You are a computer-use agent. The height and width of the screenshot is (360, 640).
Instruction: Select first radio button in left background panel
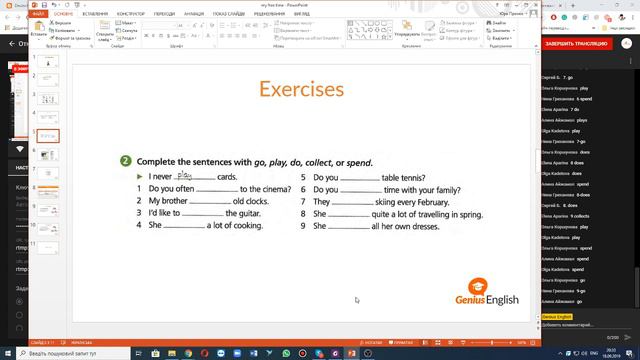tap(19, 302)
